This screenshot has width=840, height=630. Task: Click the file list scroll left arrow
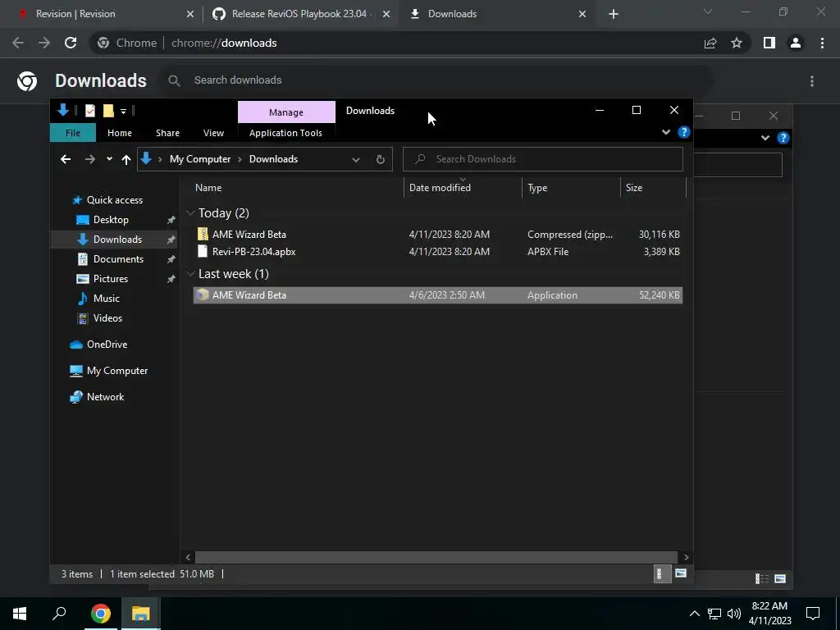(188, 557)
